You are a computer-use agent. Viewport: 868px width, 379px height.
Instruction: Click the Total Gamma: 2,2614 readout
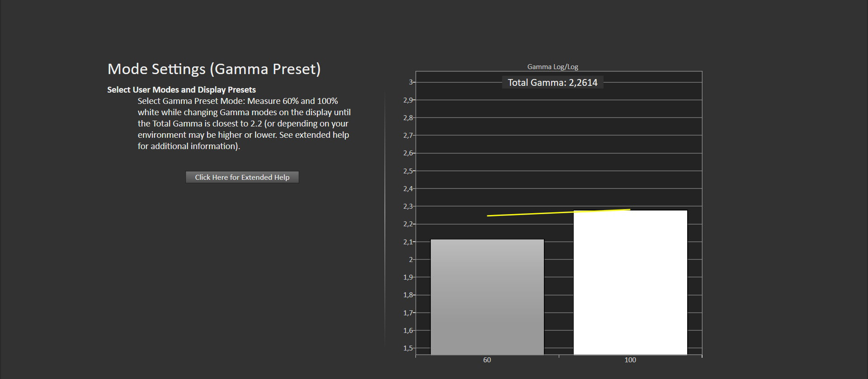pyautogui.click(x=552, y=83)
